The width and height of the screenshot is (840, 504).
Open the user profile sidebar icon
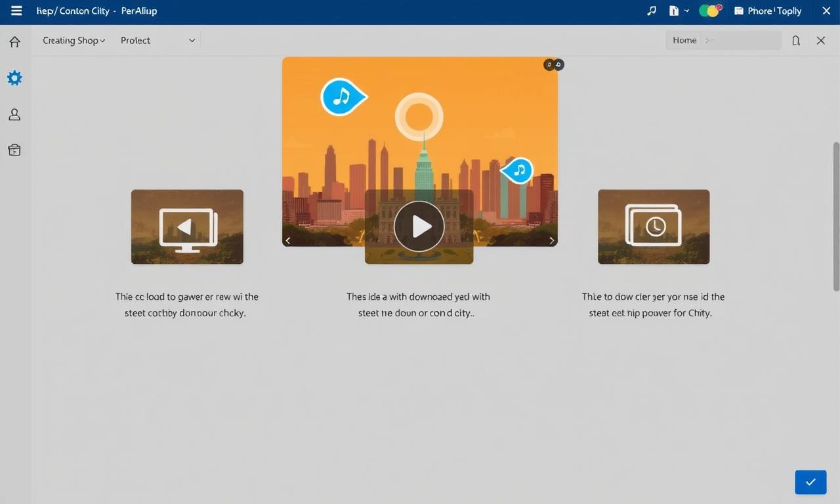(14, 115)
